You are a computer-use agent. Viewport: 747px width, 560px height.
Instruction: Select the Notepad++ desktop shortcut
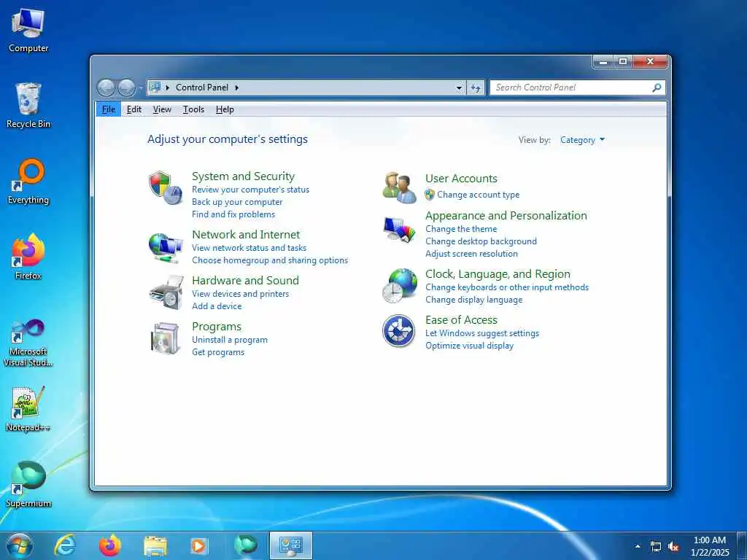pyautogui.click(x=28, y=409)
